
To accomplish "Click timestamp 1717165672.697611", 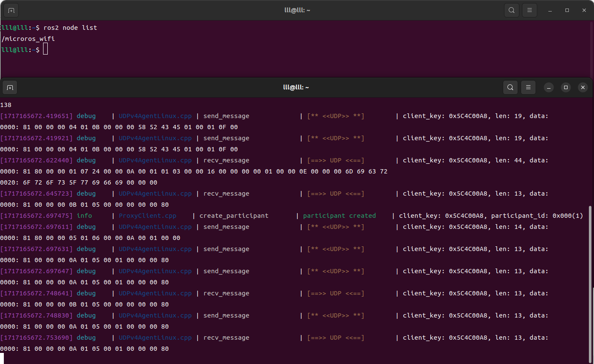I will (x=37, y=227).
